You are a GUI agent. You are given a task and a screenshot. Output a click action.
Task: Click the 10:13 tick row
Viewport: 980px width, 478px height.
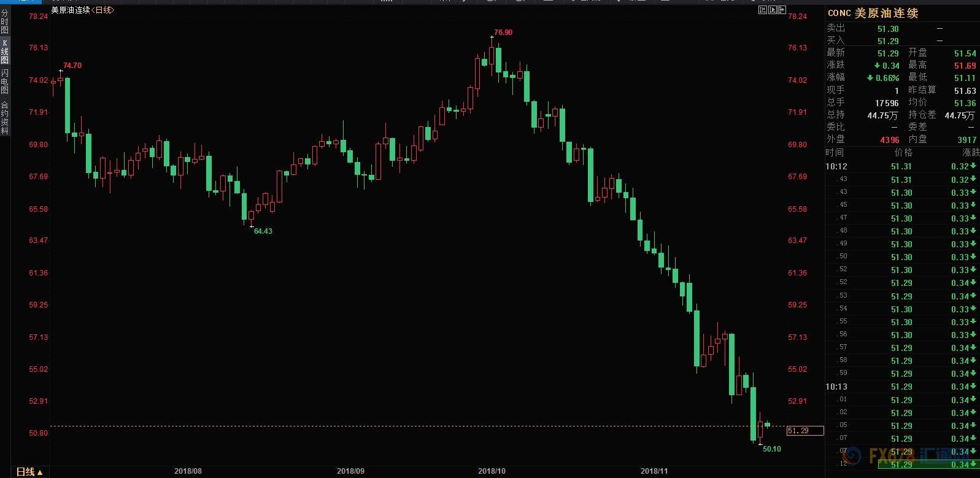point(902,387)
